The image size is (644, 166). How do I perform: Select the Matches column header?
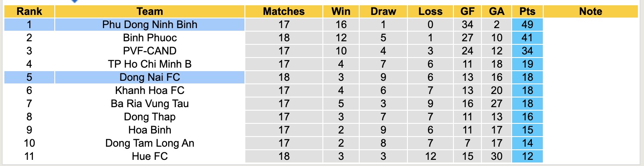[283, 11]
